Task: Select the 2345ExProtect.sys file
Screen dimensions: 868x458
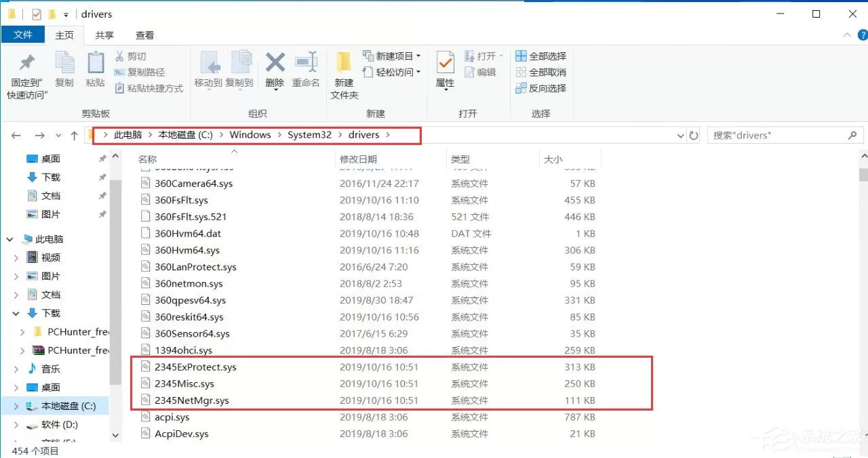Action: pyautogui.click(x=195, y=367)
